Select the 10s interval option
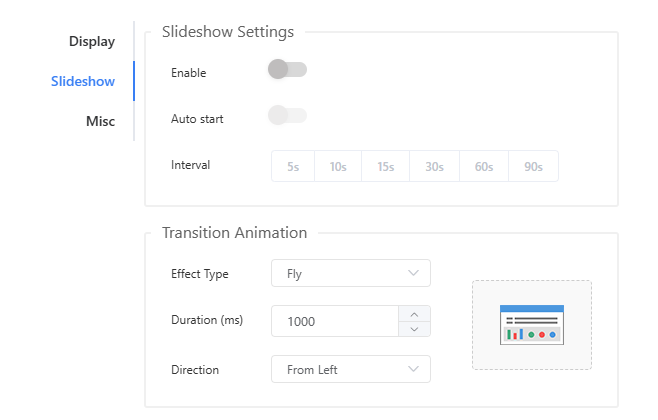658x420 pixels. (338, 167)
